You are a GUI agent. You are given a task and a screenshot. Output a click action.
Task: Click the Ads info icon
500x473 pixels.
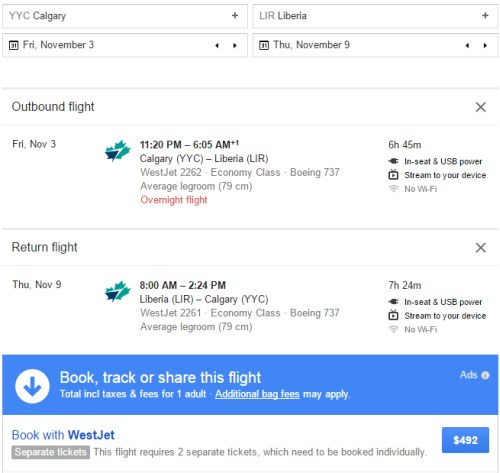click(x=485, y=375)
